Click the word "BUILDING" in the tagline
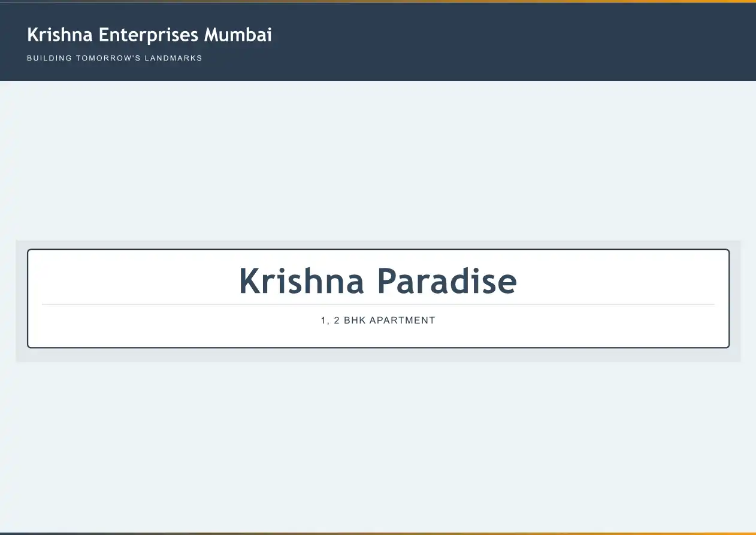Screen dimensions: 756x535 [x=49, y=58]
